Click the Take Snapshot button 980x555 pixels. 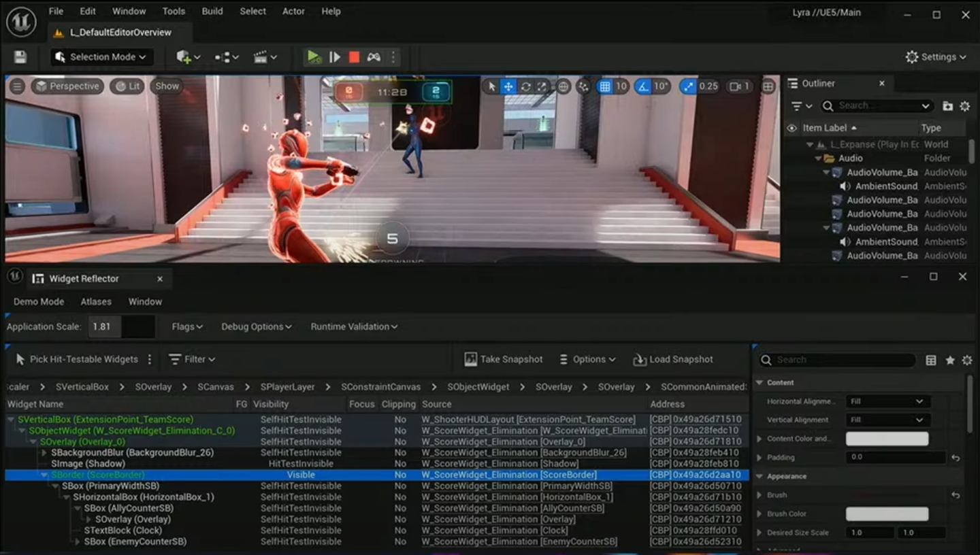(503, 359)
